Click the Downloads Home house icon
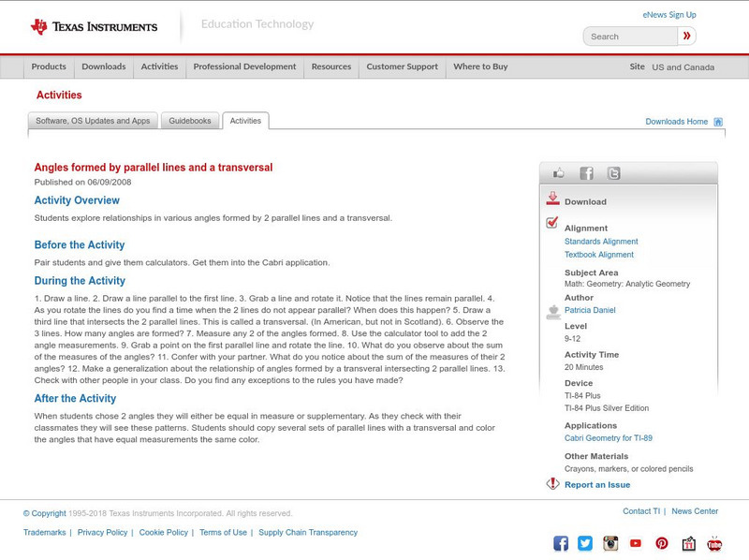Image resolution: width=749 pixels, height=560 pixels. click(718, 122)
